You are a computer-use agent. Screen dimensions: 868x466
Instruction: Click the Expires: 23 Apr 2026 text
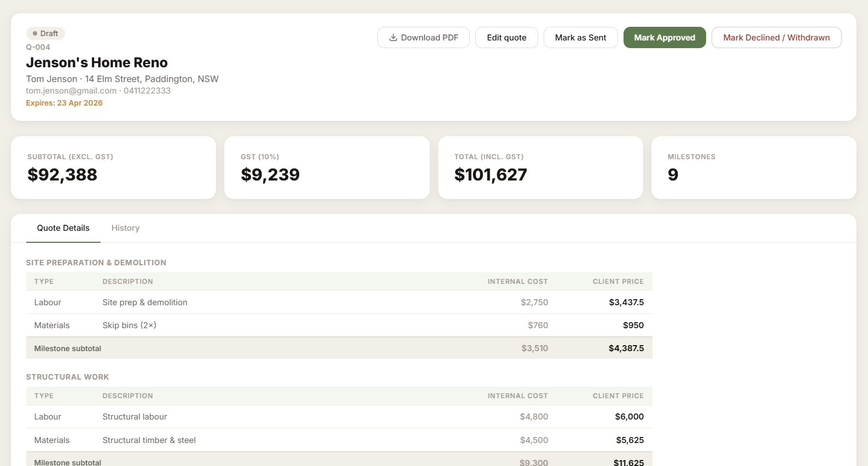pos(64,103)
